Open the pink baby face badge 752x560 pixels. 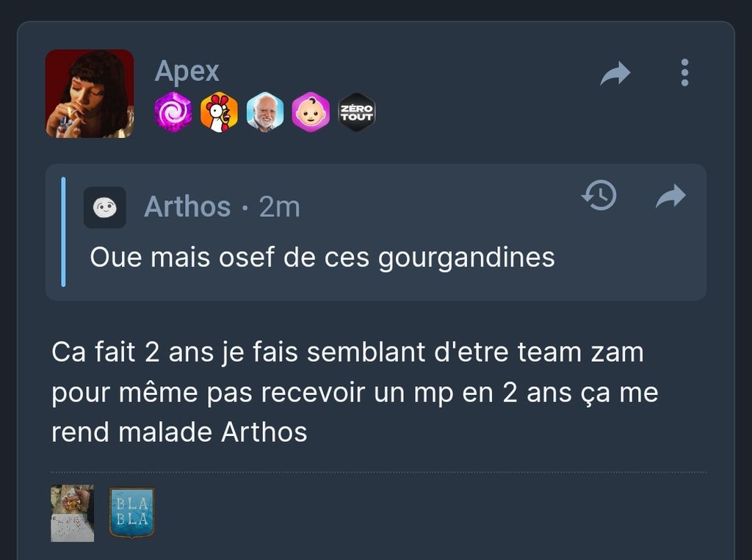311,112
